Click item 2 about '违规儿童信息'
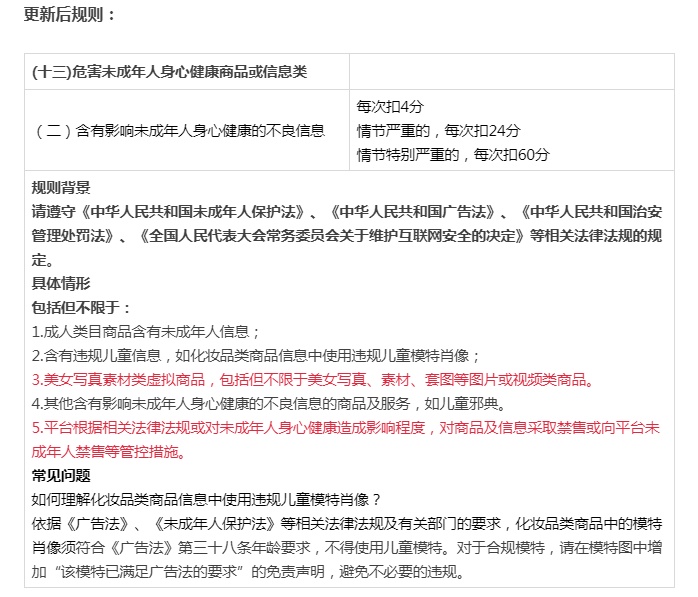The height and width of the screenshot is (597, 698). click(256, 356)
